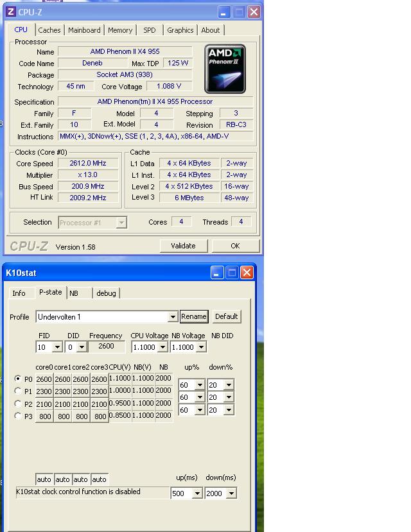The height and width of the screenshot is (532, 411).
Task: Close the CPU-Z window
Action: pos(254,12)
